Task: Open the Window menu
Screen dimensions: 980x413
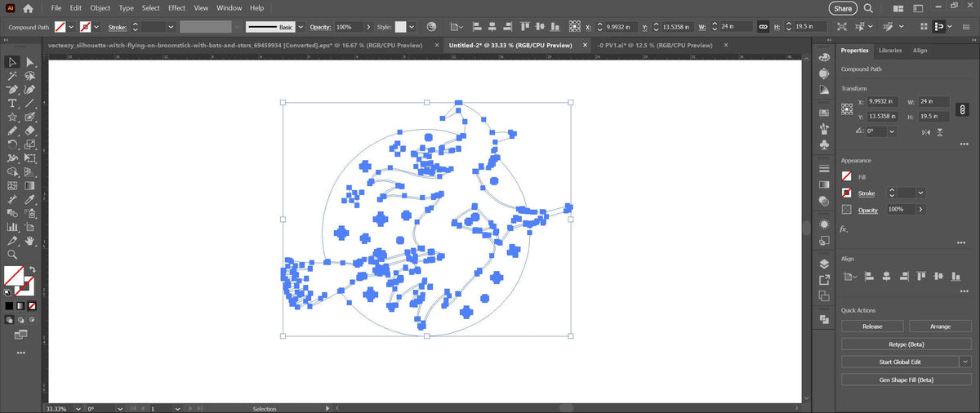Action: tap(229, 8)
